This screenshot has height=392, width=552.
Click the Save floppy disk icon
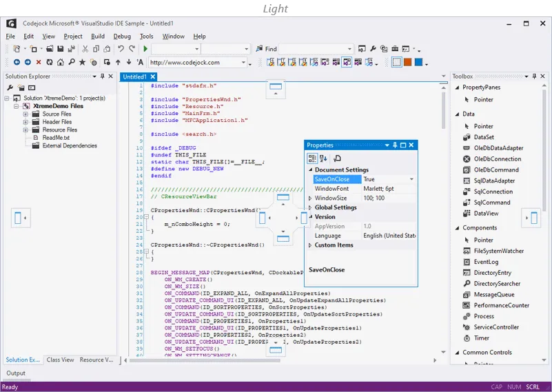(61, 49)
